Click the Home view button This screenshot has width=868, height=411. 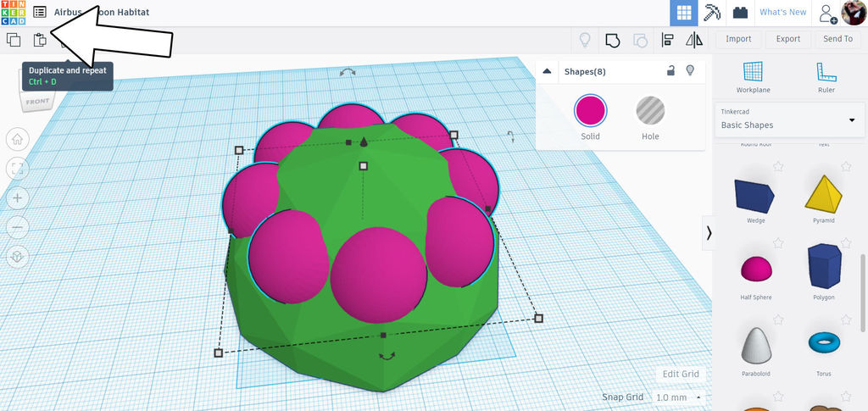point(17,139)
